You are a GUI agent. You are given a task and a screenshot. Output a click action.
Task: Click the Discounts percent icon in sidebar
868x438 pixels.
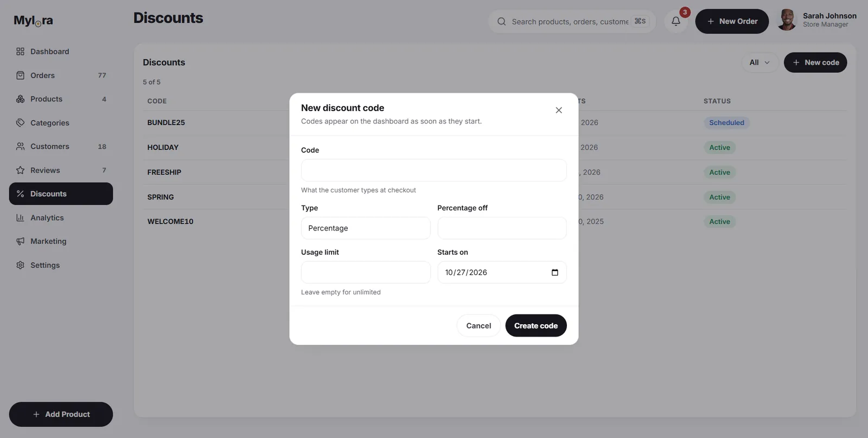click(x=21, y=194)
